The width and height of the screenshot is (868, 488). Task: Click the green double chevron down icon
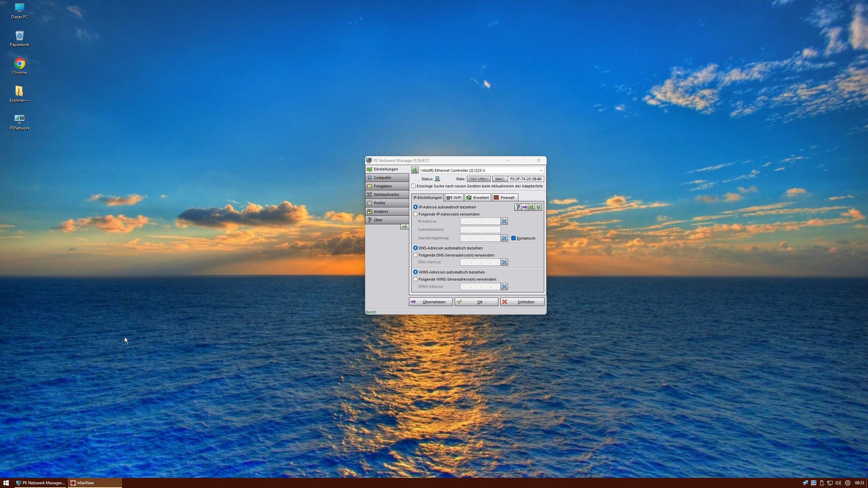click(x=538, y=207)
